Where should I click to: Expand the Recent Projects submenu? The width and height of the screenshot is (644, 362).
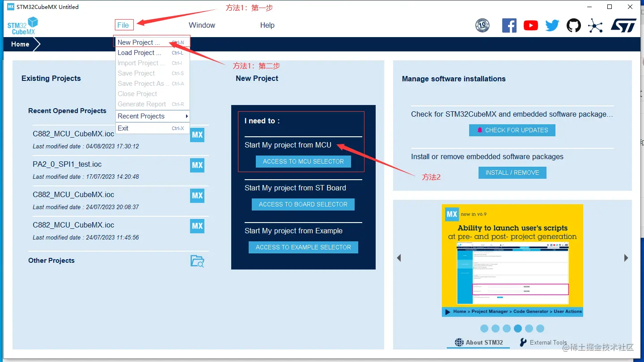point(153,116)
